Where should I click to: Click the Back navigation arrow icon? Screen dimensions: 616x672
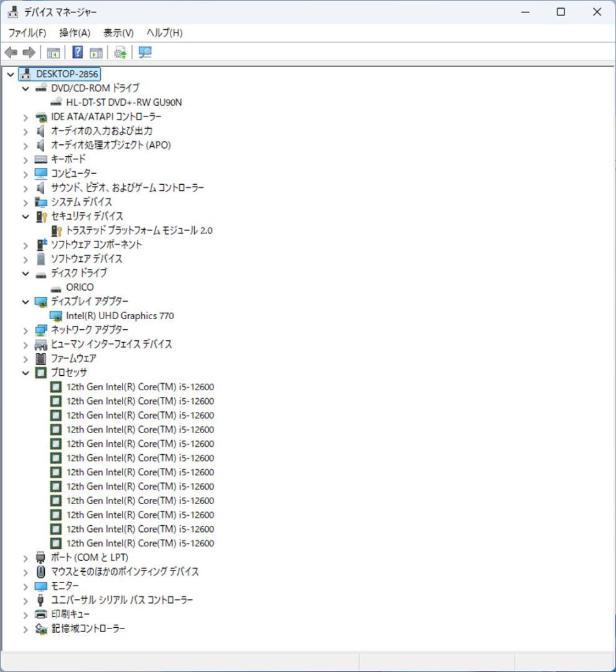click(11, 52)
